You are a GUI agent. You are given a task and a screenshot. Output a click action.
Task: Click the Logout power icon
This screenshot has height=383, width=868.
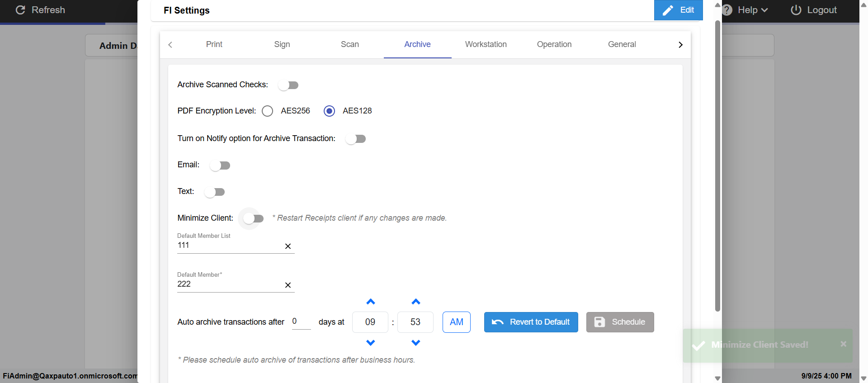click(x=796, y=10)
